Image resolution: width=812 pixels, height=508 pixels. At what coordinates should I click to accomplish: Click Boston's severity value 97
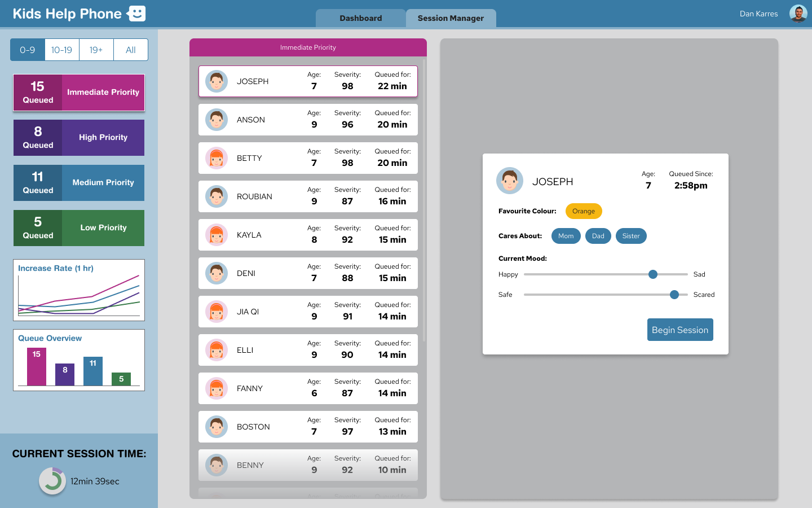click(347, 431)
